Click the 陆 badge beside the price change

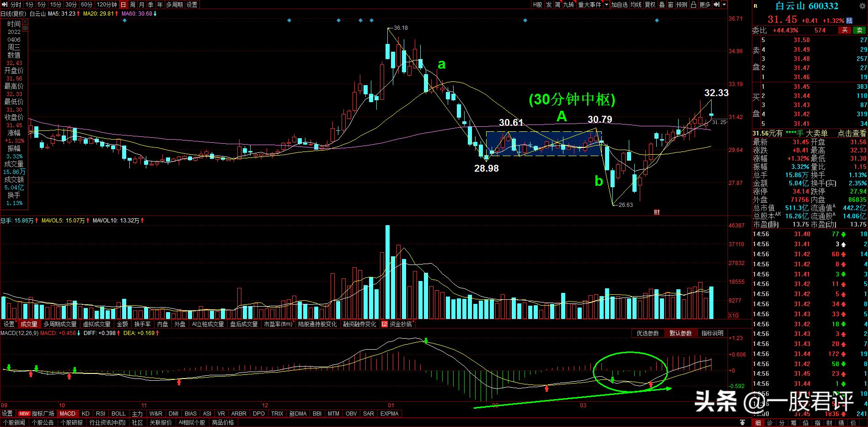pos(849,21)
